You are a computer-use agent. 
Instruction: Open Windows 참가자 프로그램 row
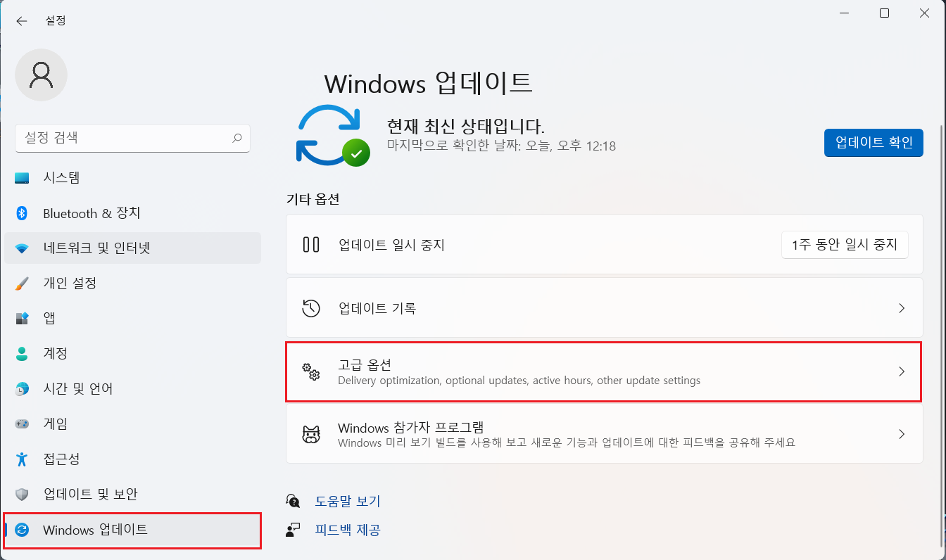coord(605,434)
